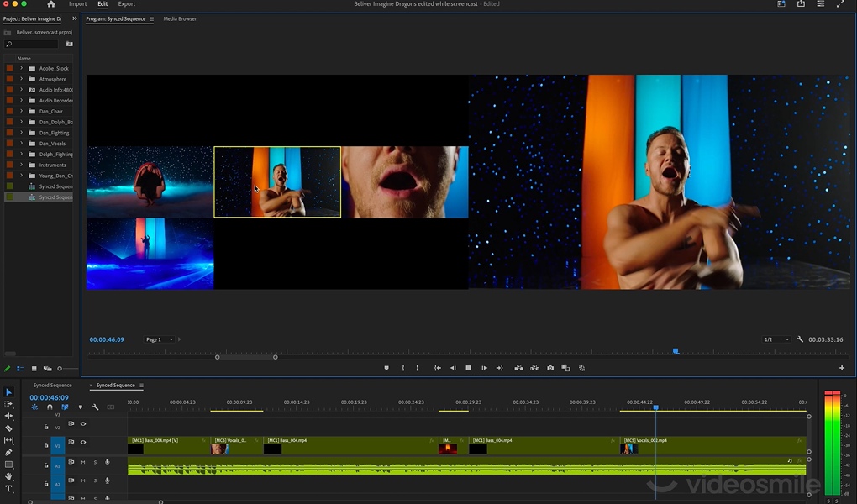Expand the Atmosphere bin
857x504 pixels.
click(21, 79)
